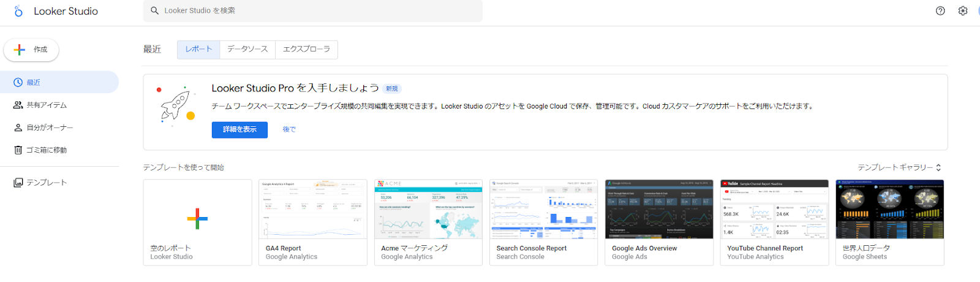980x282 pixels.
Task: Click the trash icon beside ゴミ箱に移動
Action: [18, 150]
